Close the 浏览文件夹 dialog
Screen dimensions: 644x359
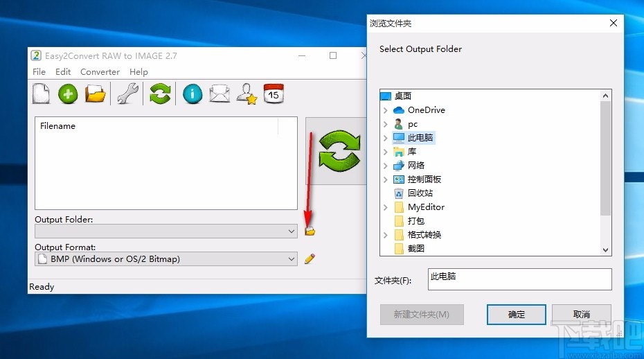click(614, 23)
